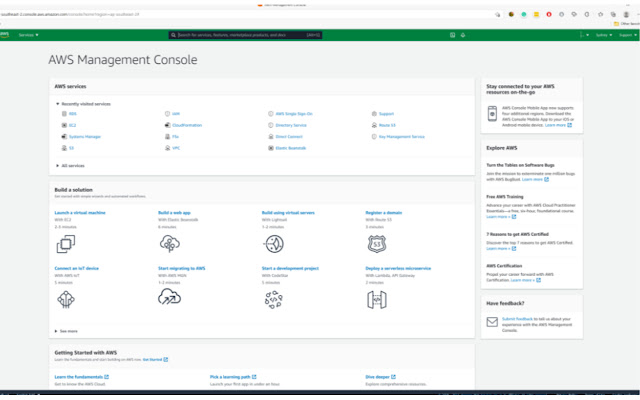Click the AWS Single Sign-On icon
The image size is (640, 400).
pyautogui.click(x=271, y=114)
